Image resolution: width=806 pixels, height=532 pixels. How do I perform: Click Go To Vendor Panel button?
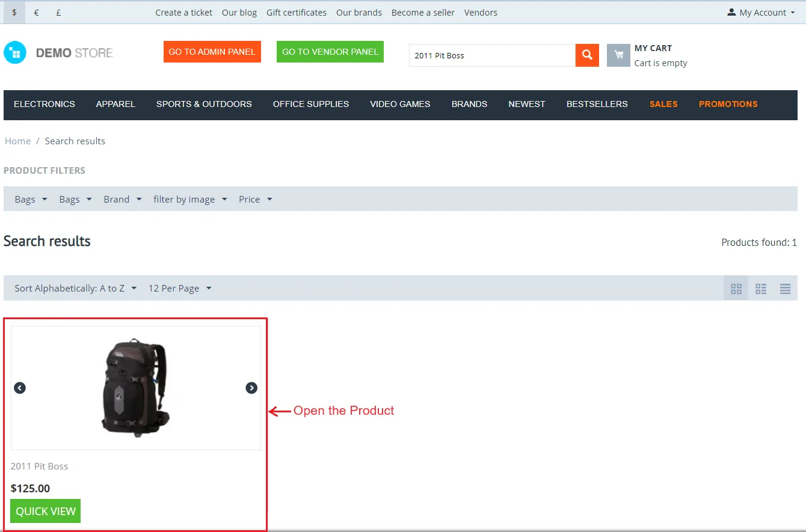click(x=330, y=52)
